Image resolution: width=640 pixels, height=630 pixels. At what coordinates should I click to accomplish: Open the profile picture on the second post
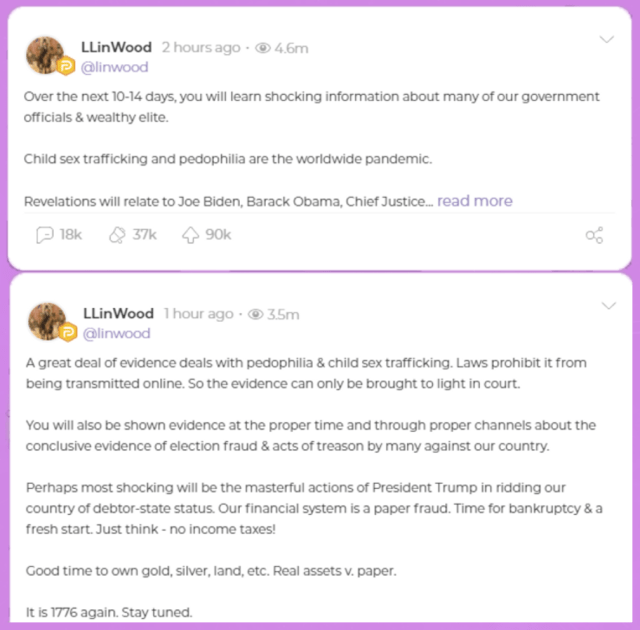(x=46, y=320)
